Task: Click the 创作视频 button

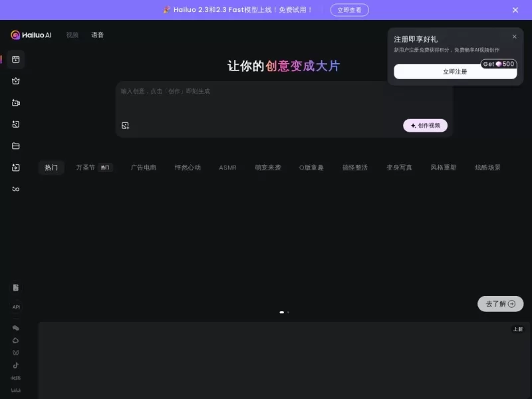Action: click(425, 125)
